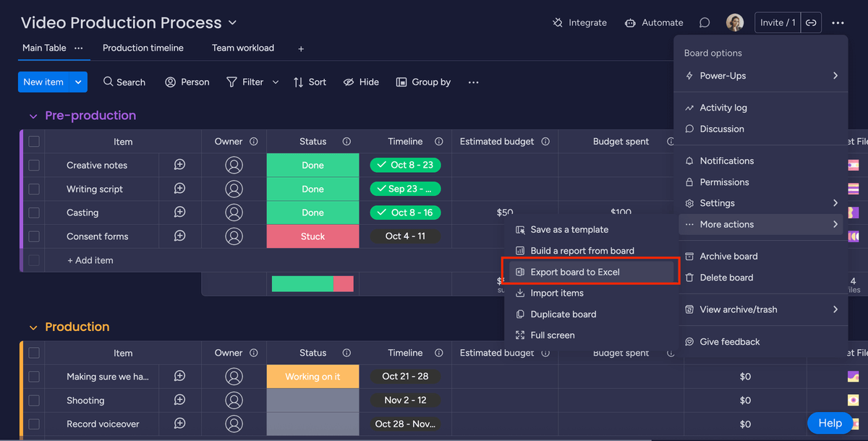
Task: Expand the More actions submenu
Action: (x=759, y=224)
